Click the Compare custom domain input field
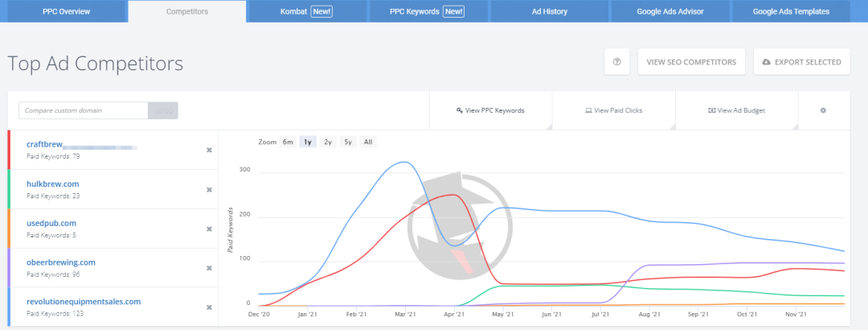The width and height of the screenshot is (868, 330). point(84,110)
